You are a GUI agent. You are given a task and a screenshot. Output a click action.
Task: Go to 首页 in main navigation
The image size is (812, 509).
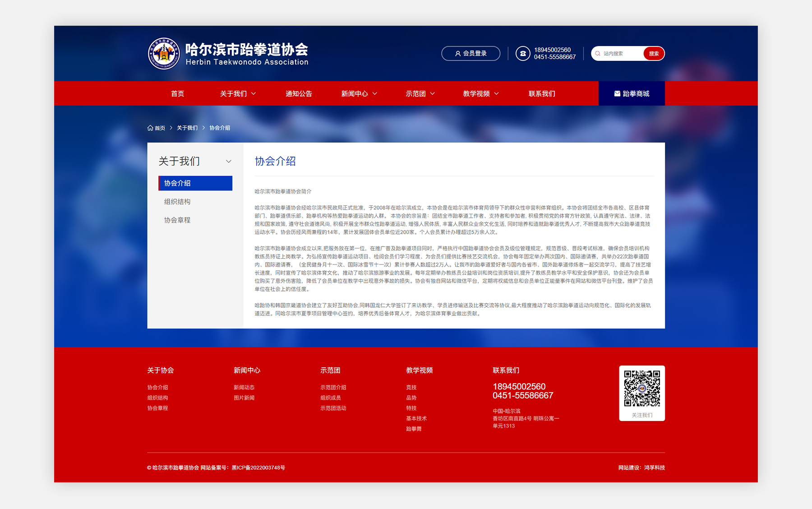tap(177, 93)
